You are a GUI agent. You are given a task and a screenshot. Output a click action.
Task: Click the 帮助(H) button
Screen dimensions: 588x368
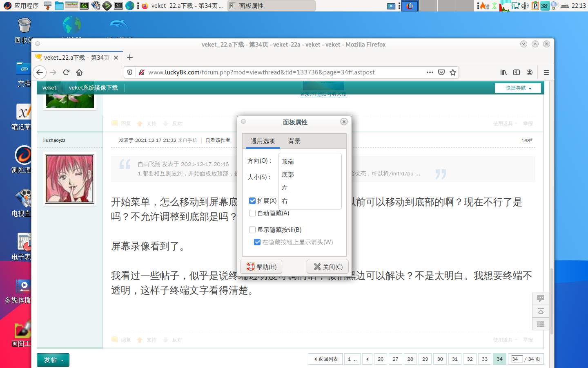261,267
